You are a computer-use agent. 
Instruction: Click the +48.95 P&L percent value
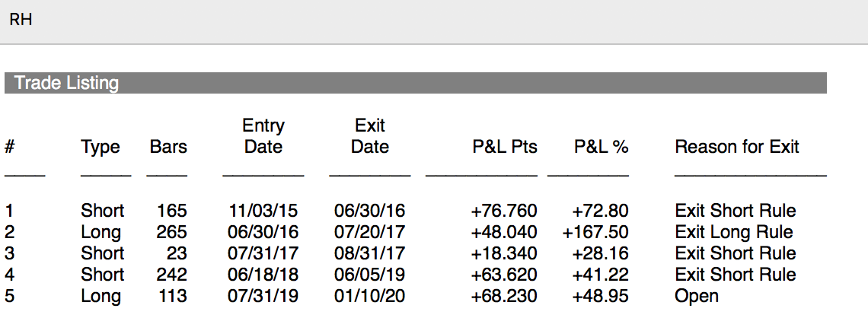(x=601, y=296)
